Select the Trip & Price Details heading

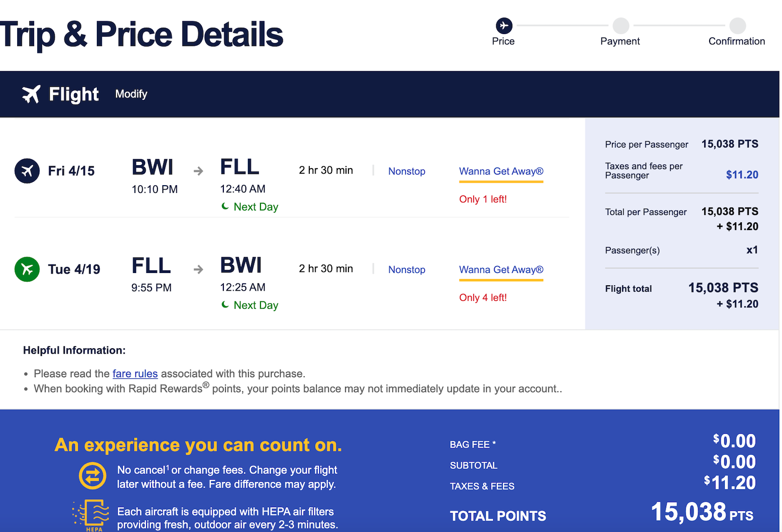coord(141,34)
